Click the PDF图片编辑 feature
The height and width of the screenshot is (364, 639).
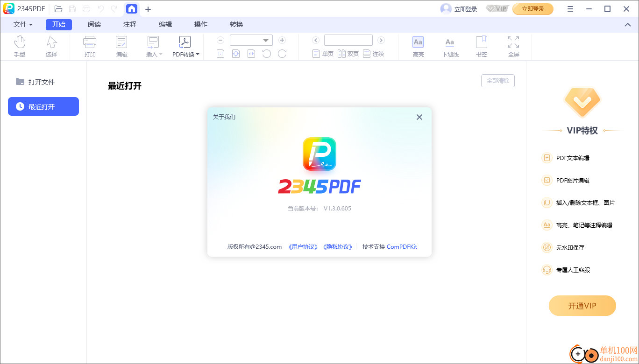point(566,181)
